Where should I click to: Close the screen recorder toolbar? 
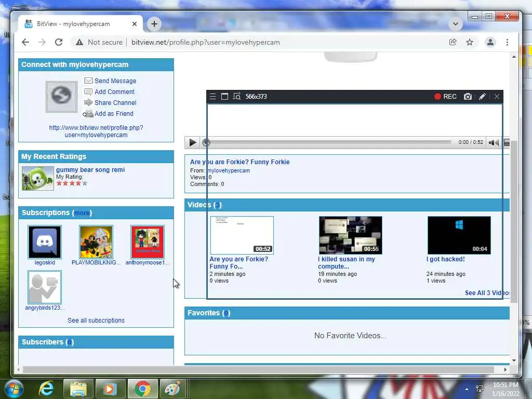pos(497,96)
